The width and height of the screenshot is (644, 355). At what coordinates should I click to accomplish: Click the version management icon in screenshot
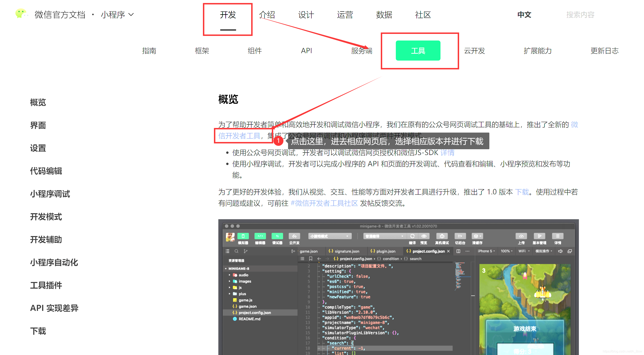tap(539, 236)
